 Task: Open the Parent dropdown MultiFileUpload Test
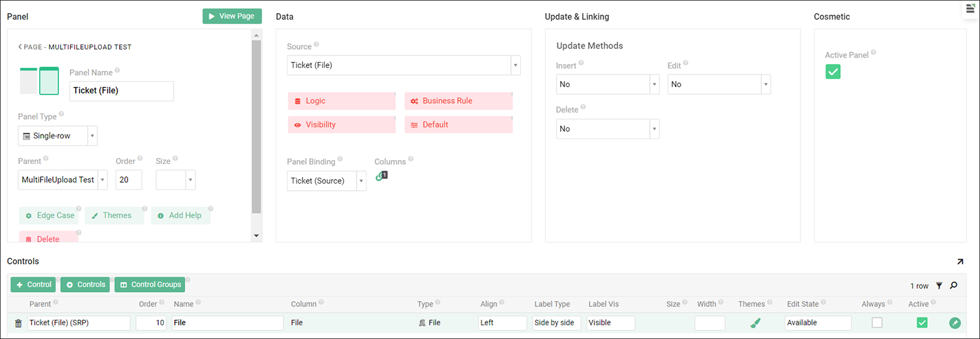[63, 180]
